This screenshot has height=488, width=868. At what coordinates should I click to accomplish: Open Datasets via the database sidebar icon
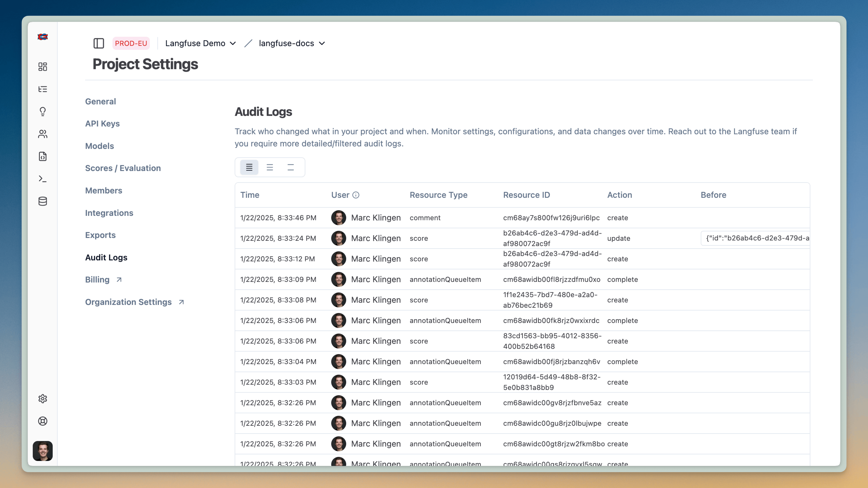[42, 201]
